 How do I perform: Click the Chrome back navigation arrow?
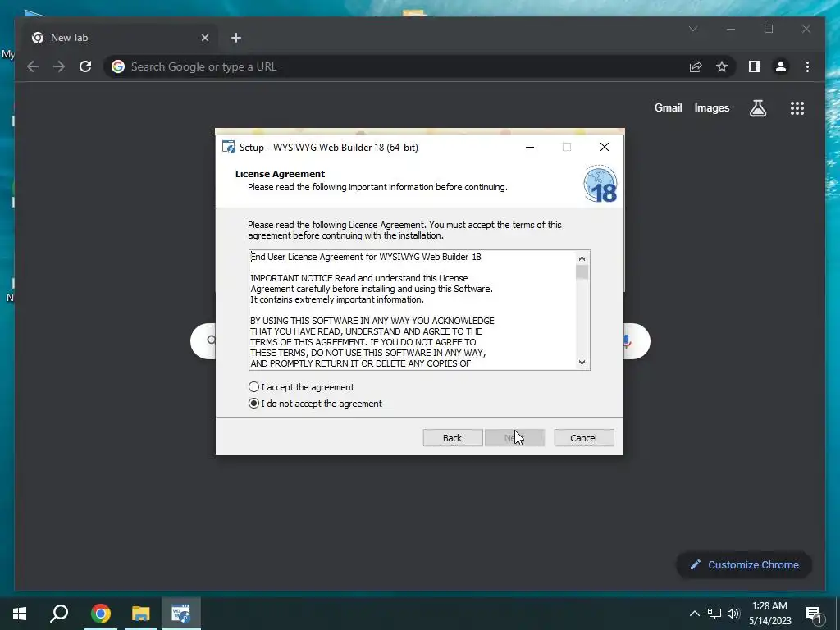click(x=33, y=66)
